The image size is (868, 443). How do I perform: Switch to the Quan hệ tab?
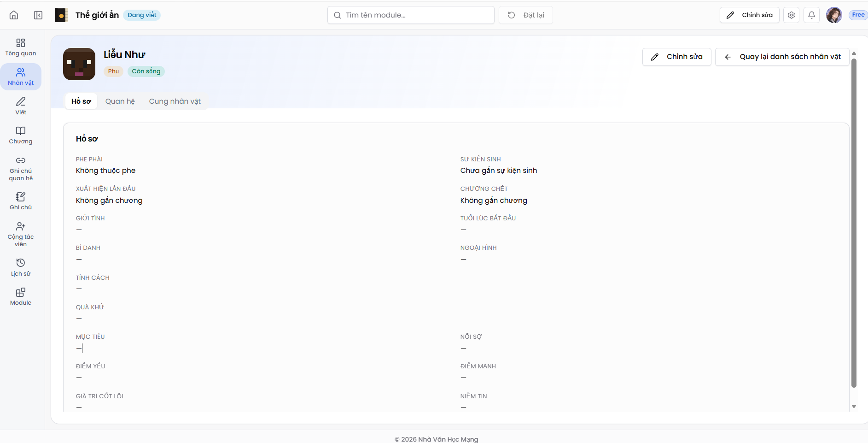[x=120, y=101]
